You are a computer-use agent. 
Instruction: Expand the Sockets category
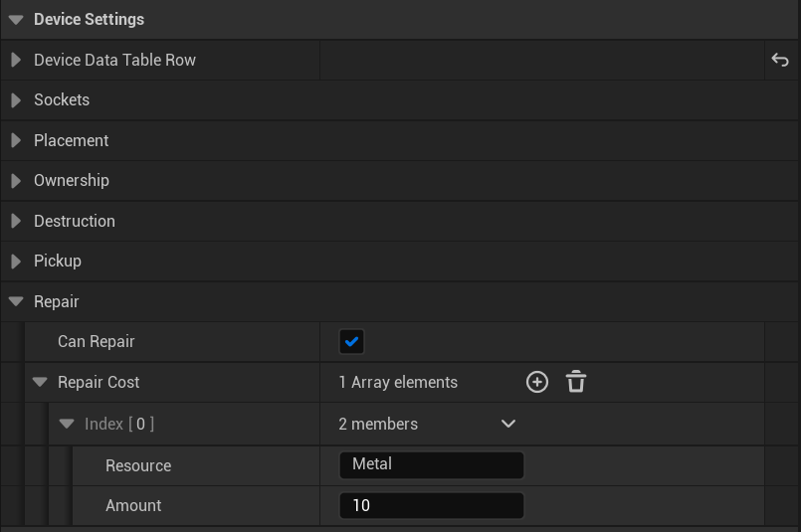point(15,100)
